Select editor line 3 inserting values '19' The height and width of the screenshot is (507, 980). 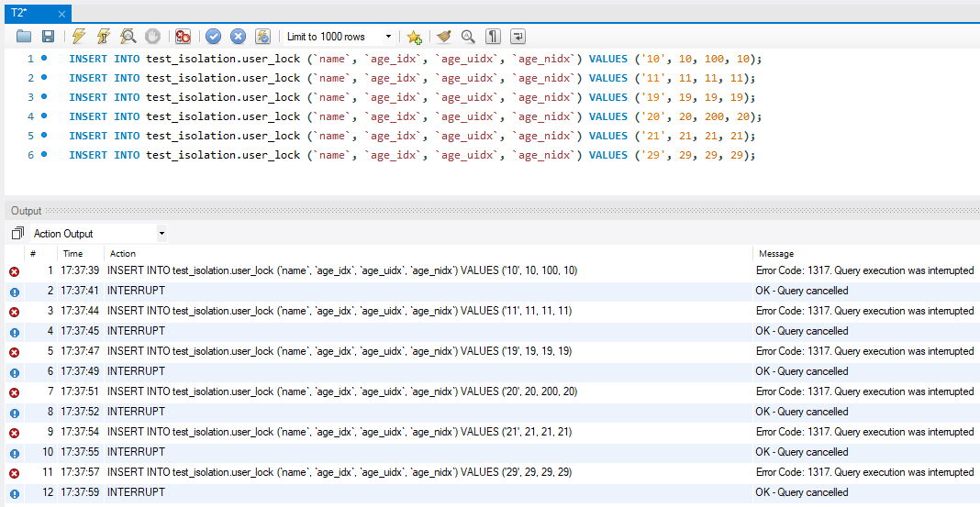tap(413, 97)
